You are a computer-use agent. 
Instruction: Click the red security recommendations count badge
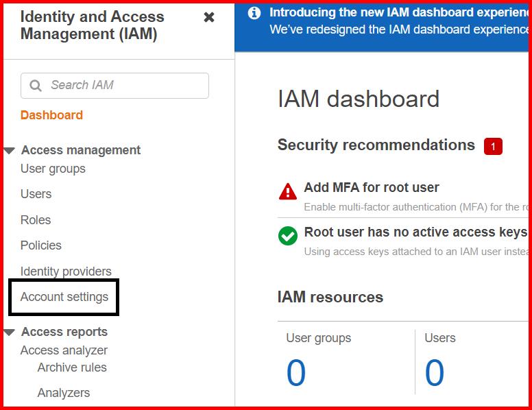click(493, 146)
